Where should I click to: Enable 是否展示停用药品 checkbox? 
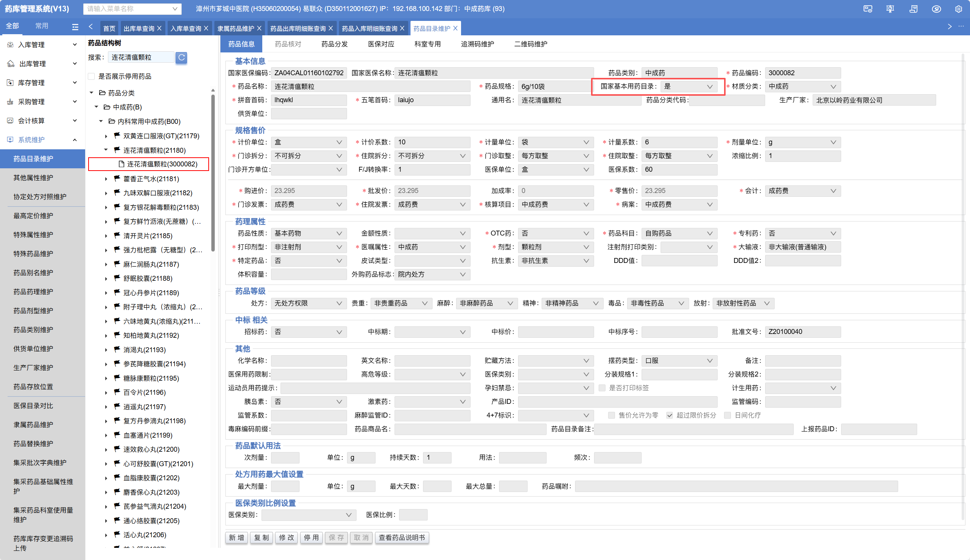point(92,76)
